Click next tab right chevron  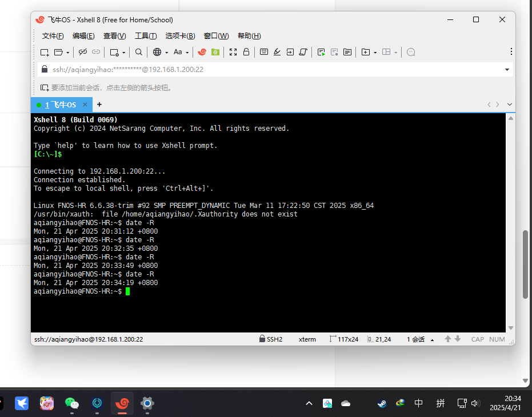pyautogui.click(x=497, y=105)
